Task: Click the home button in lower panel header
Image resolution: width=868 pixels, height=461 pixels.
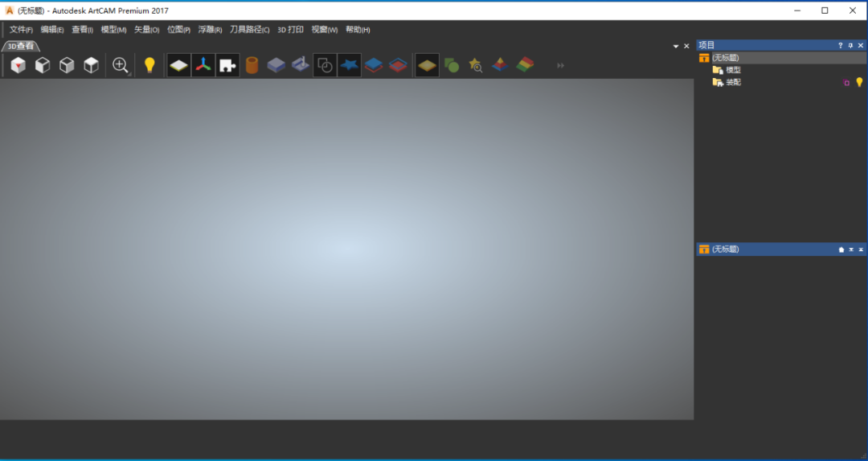Action: coord(841,249)
